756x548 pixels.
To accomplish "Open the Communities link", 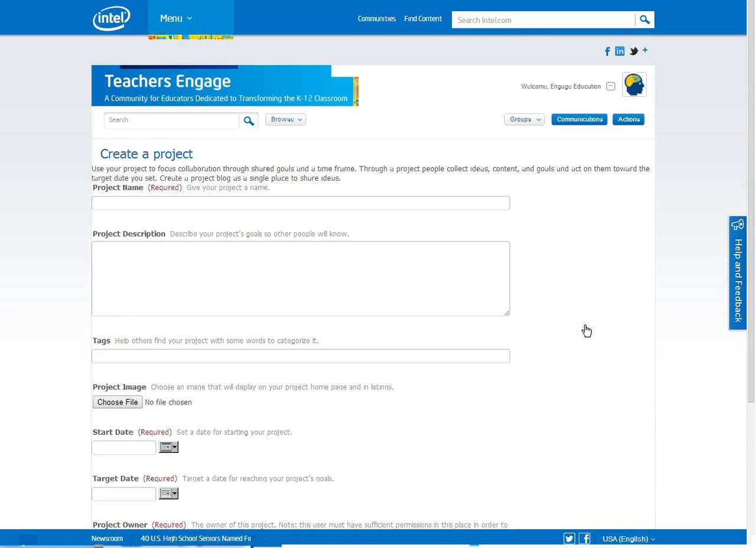I will (x=377, y=19).
